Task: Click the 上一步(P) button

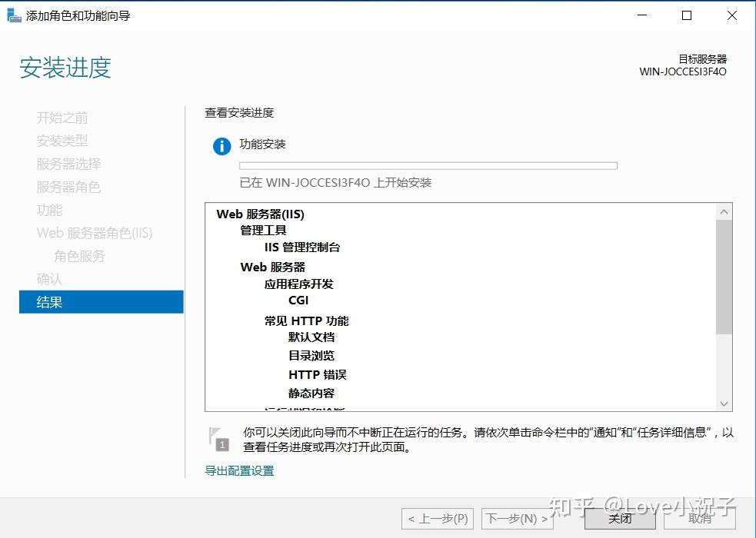Action: pyautogui.click(x=438, y=518)
